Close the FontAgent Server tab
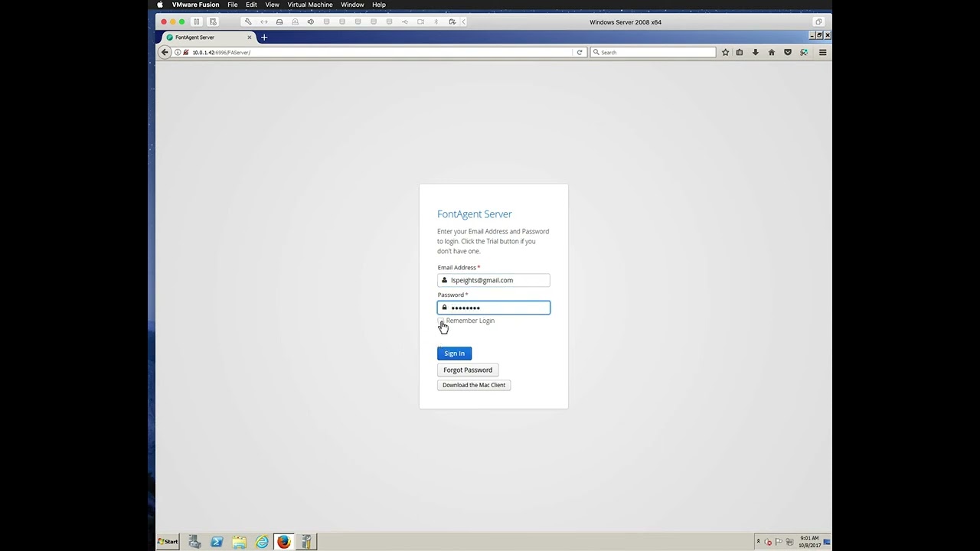 tap(249, 37)
